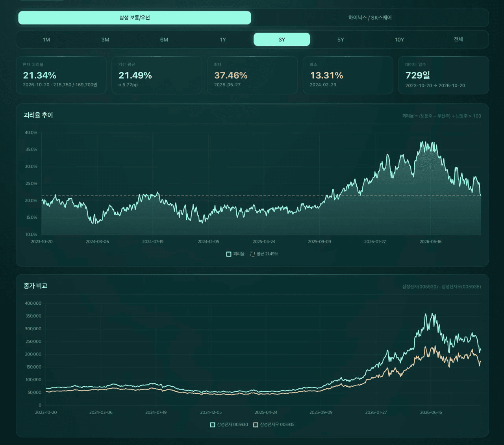Click the 400,000 price axis label

click(33, 303)
